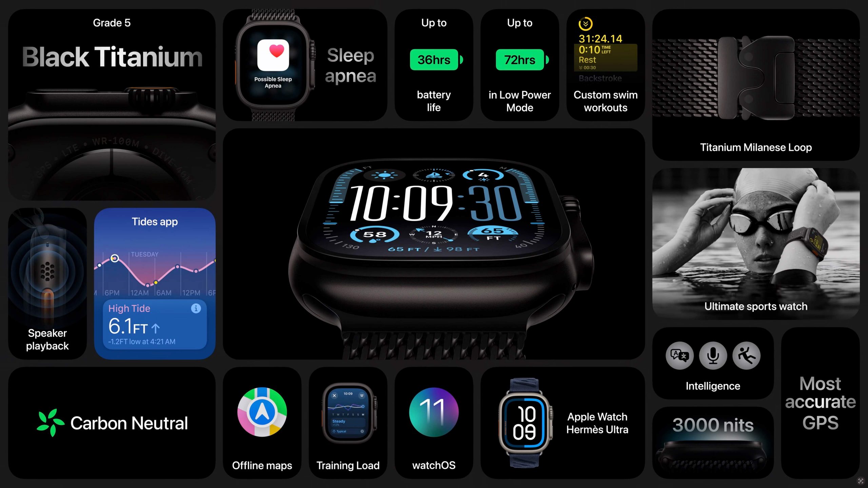This screenshot has width=868, height=488.
Task: Select Ultimate Sports Watch tab
Action: [x=756, y=306]
